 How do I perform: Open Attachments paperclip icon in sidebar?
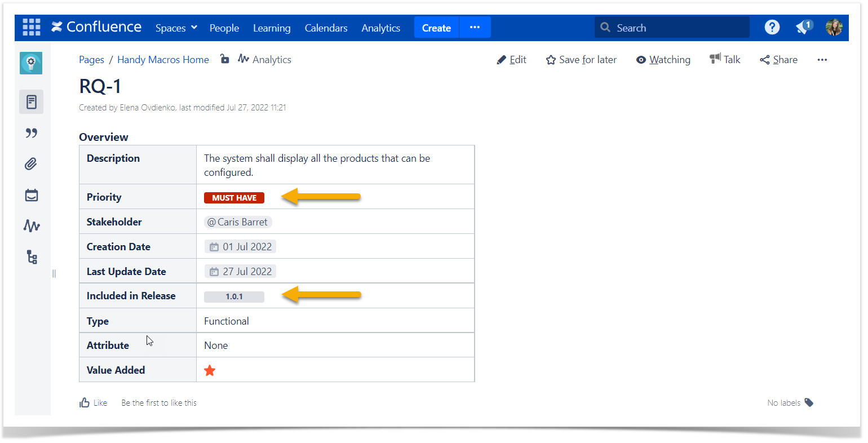[x=32, y=164]
